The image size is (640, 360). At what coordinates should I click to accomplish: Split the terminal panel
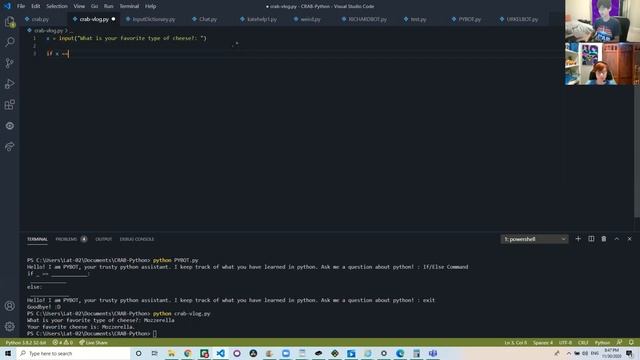click(x=591, y=239)
